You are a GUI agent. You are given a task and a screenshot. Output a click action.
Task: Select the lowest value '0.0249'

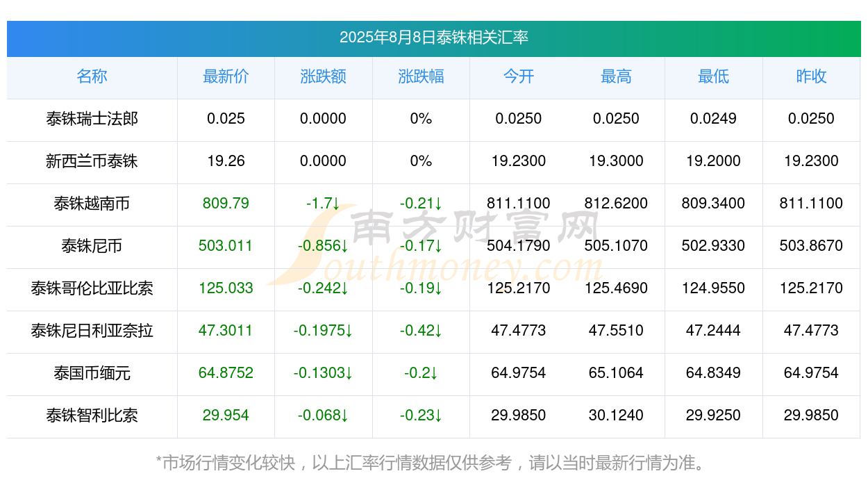(x=714, y=119)
